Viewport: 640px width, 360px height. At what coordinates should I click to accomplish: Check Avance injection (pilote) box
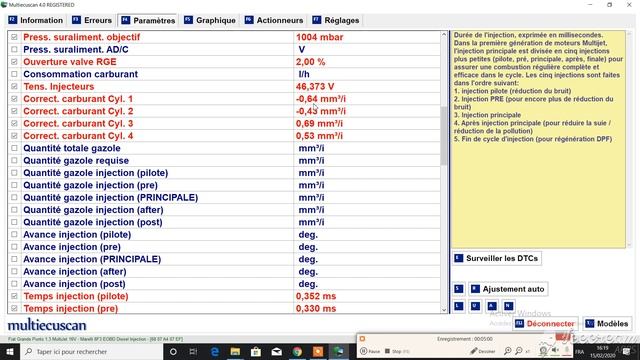tap(14, 234)
